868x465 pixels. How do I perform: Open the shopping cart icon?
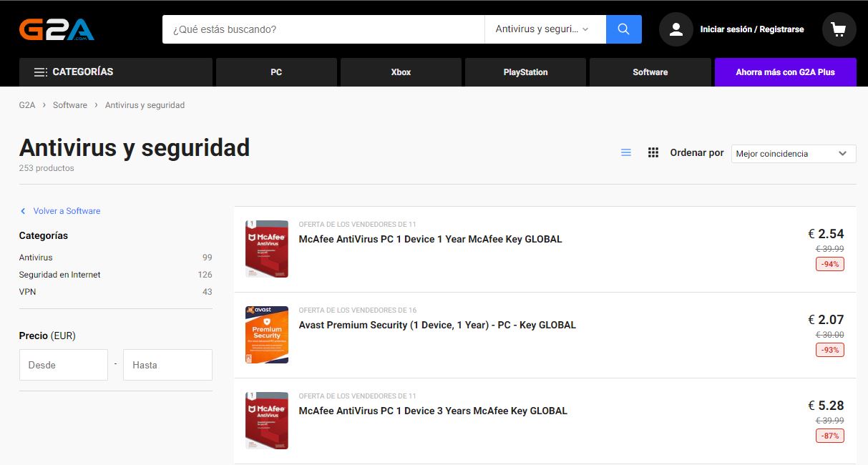(839, 29)
